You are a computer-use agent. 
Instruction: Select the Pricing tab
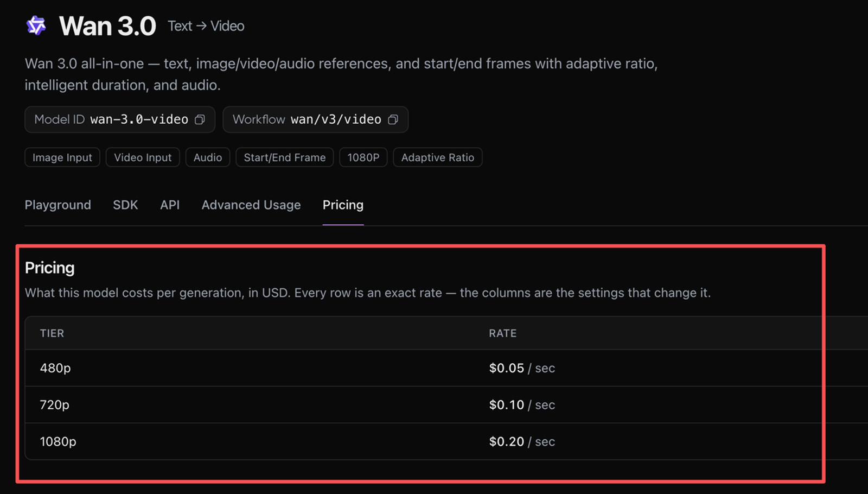[343, 205]
